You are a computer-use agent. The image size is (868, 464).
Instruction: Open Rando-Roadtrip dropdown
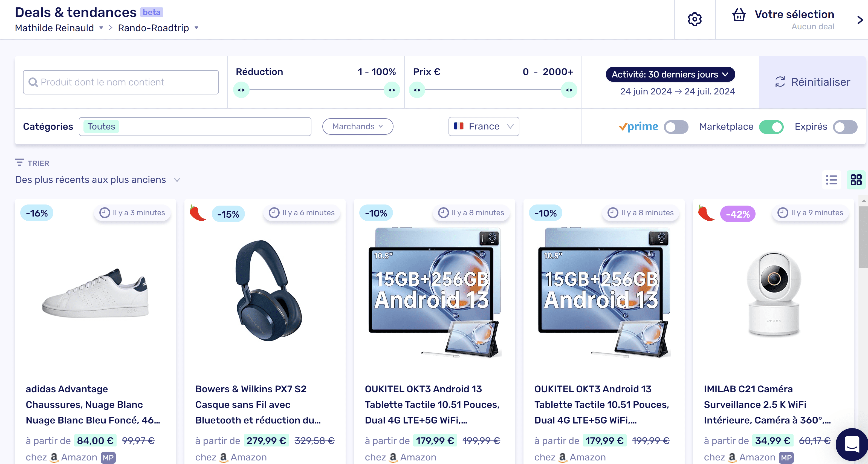click(x=158, y=28)
